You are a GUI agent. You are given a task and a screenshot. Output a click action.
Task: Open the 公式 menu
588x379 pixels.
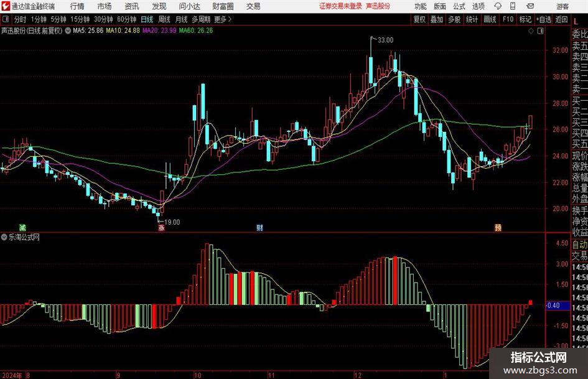coord(459,6)
